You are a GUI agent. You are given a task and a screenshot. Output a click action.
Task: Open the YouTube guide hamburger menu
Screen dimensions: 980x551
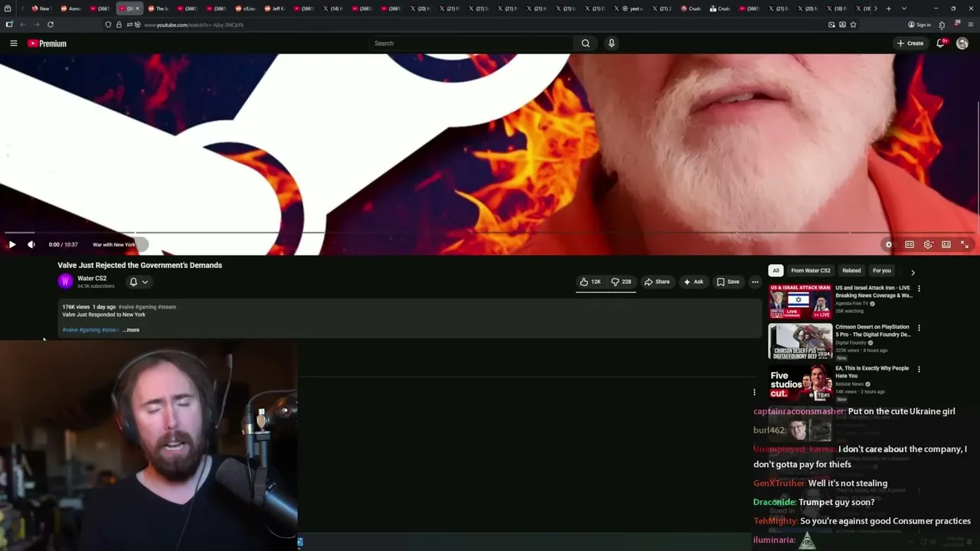(x=13, y=44)
